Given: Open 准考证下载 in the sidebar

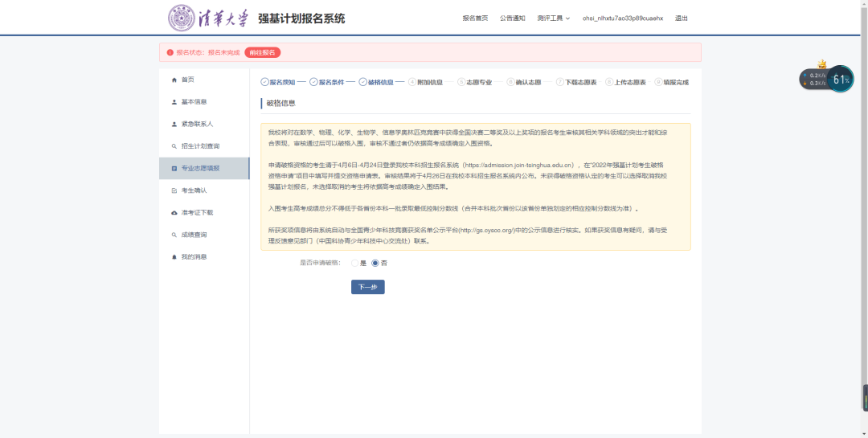Looking at the screenshot, I should [204, 213].
